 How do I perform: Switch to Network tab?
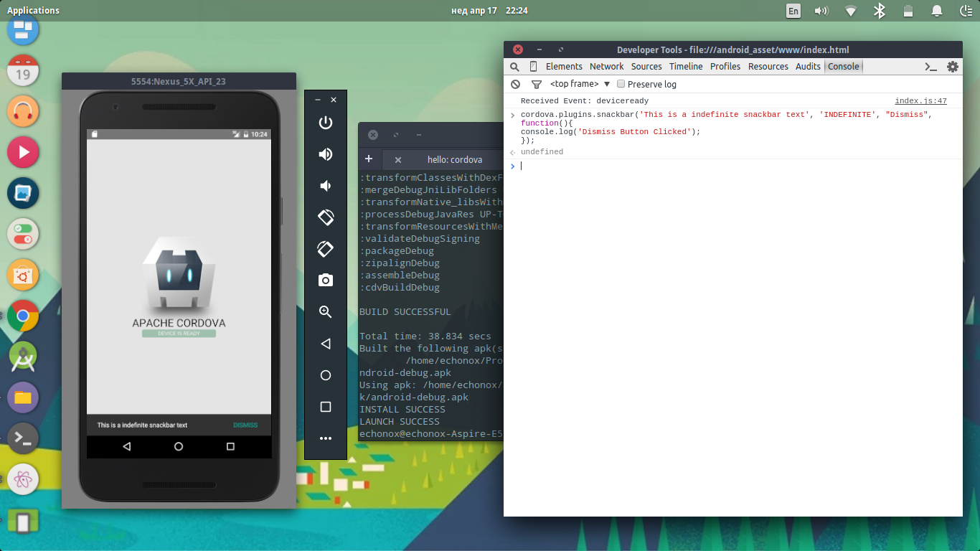tap(607, 67)
